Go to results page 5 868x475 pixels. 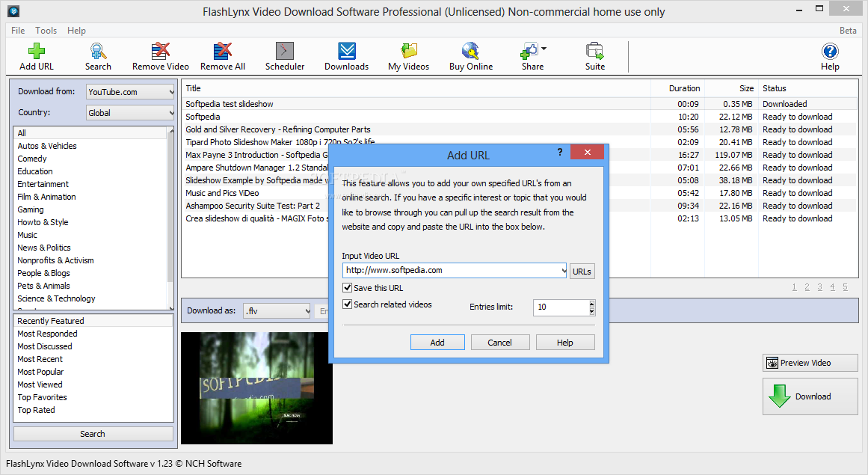(x=846, y=286)
